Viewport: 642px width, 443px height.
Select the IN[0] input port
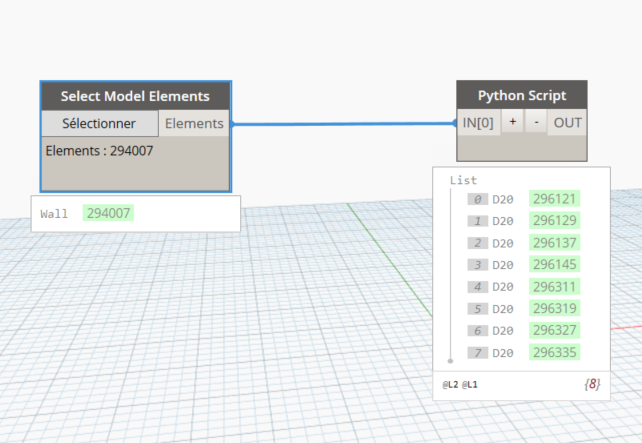click(478, 122)
